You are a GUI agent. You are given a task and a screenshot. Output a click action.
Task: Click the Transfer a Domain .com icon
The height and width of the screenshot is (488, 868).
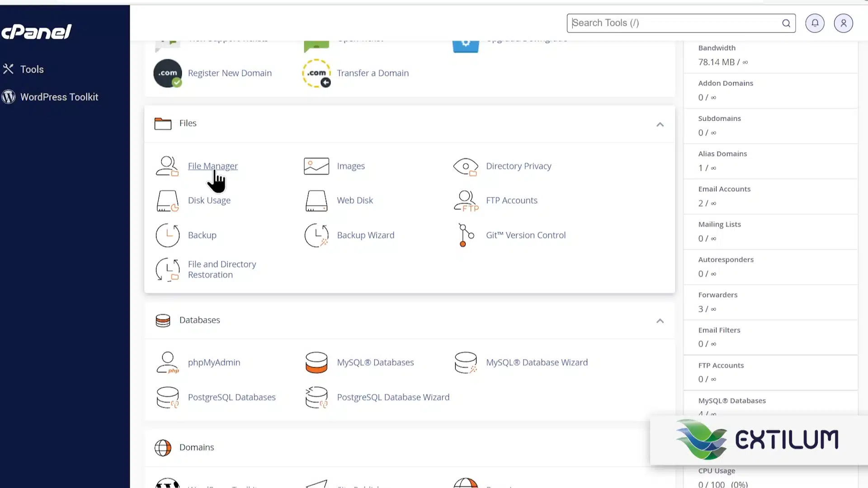point(316,73)
